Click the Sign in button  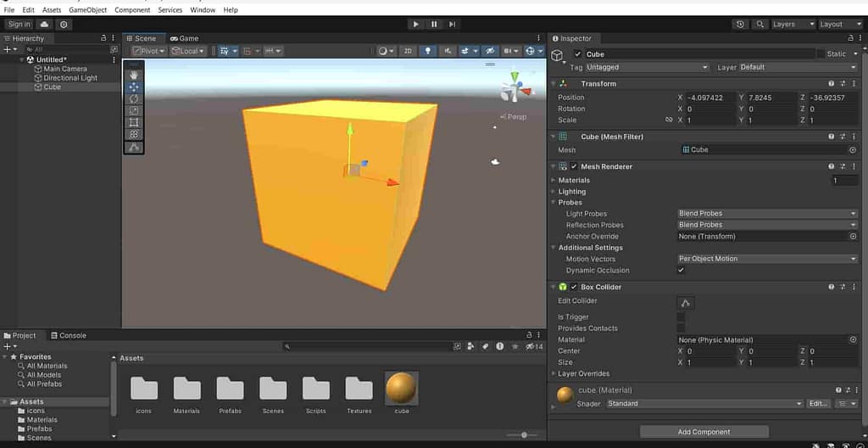tap(19, 25)
